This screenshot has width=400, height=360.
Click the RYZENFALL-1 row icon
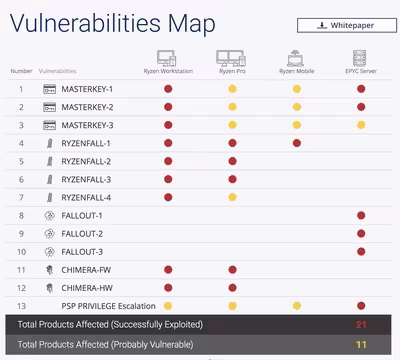tap(50, 143)
